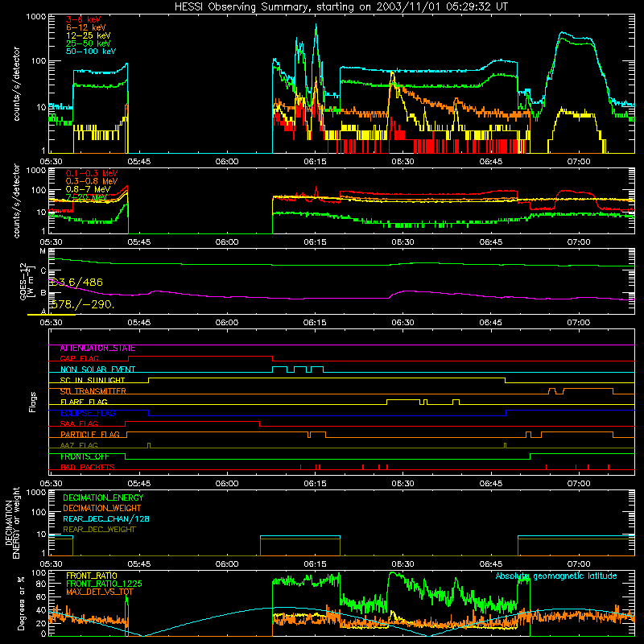Select the orange 6-12 keV legend label
This screenshot has height=644, width=644.
click(86, 27)
